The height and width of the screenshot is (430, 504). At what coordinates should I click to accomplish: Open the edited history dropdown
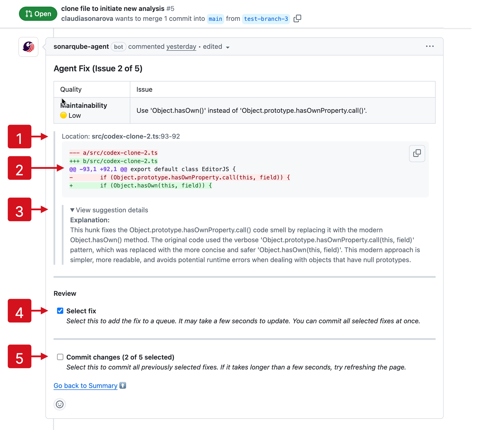pyautogui.click(x=216, y=46)
